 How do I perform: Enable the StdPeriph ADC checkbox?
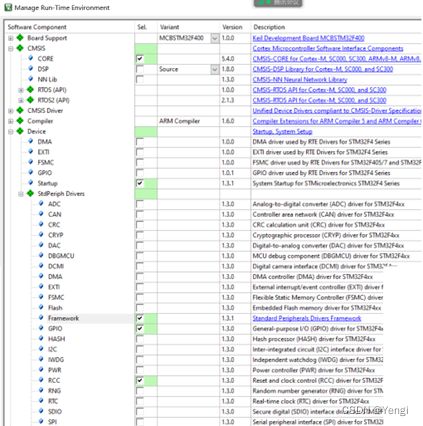(x=140, y=204)
